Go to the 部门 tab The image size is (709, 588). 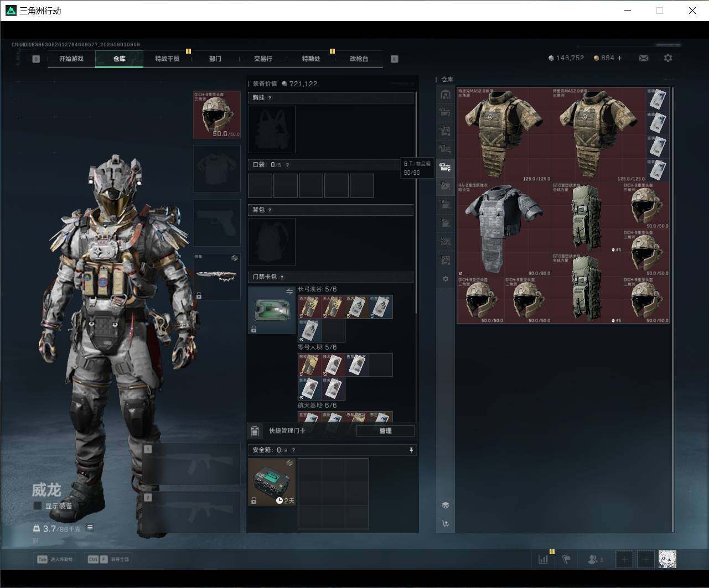pos(215,59)
